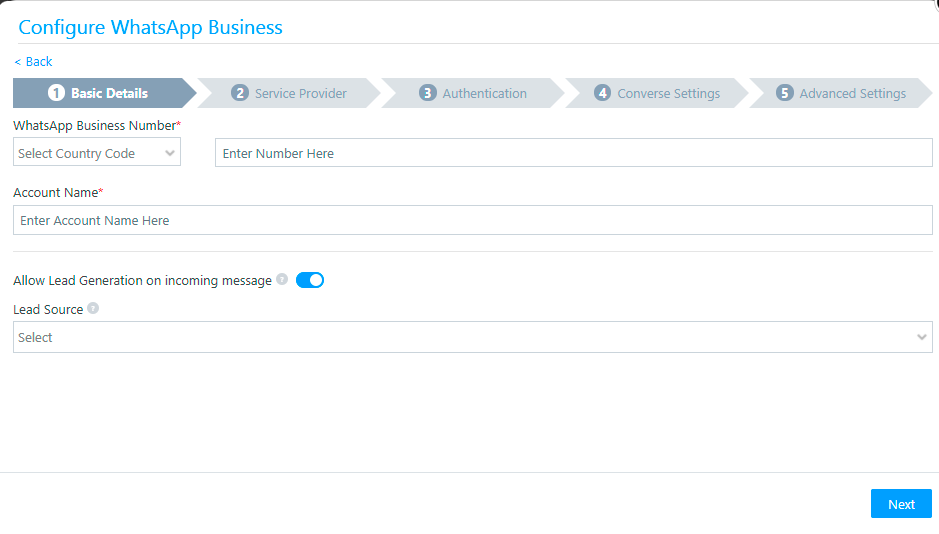Open the Converse Settings step
939x534 pixels.
[x=657, y=93]
